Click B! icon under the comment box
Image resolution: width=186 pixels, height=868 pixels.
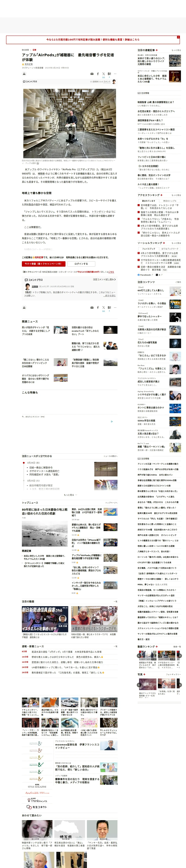(109, 308)
